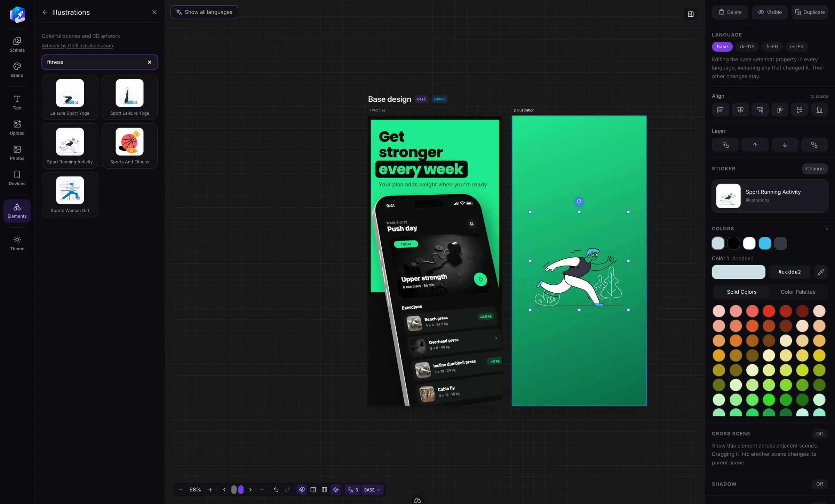Open the languages count menu showing 3

coord(353,490)
